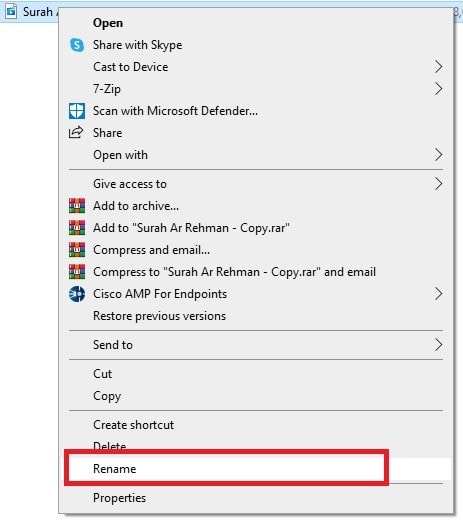Click WinRAR icon beside Add to archive
463x526 pixels.
(x=77, y=206)
